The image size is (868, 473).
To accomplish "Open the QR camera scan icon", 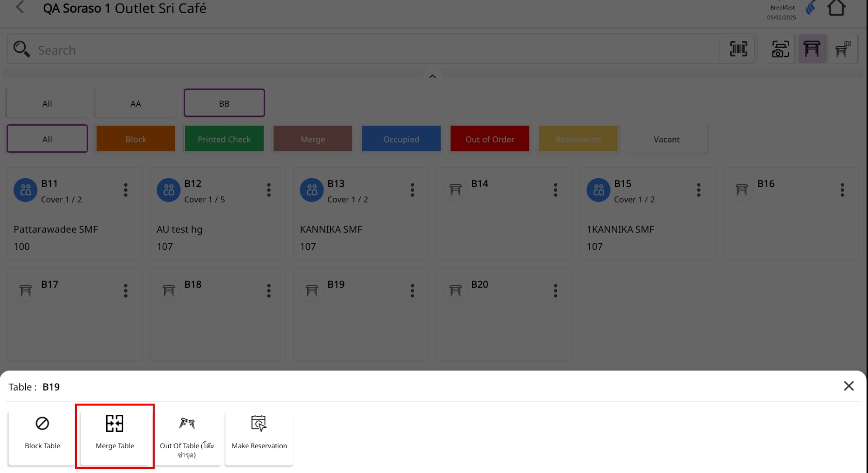I will coord(780,49).
